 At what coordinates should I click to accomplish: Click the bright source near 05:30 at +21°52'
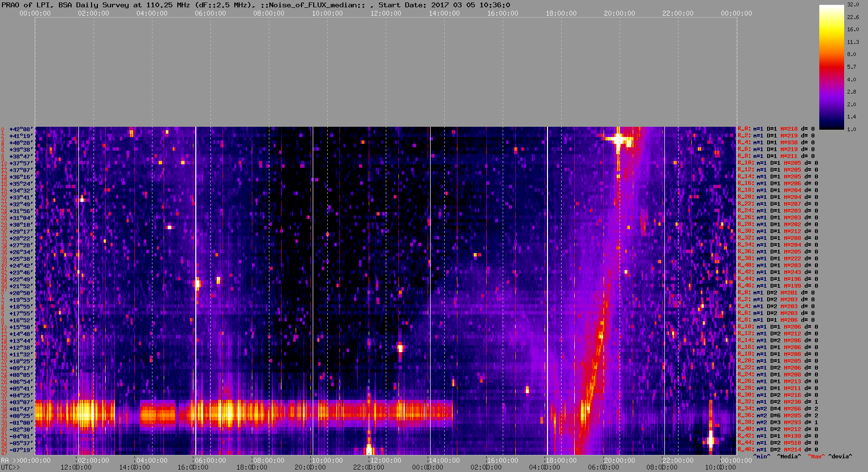click(x=197, y=283)
